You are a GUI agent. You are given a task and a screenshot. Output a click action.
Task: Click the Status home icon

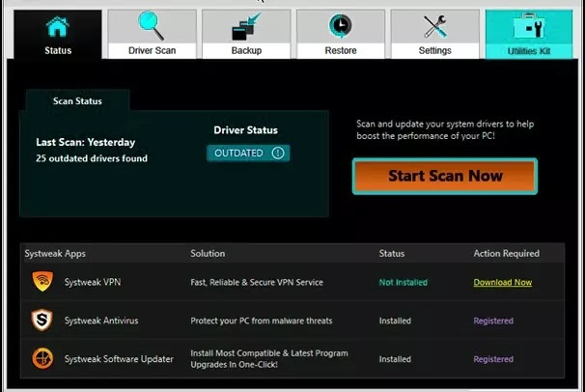(x=58, y=27)
